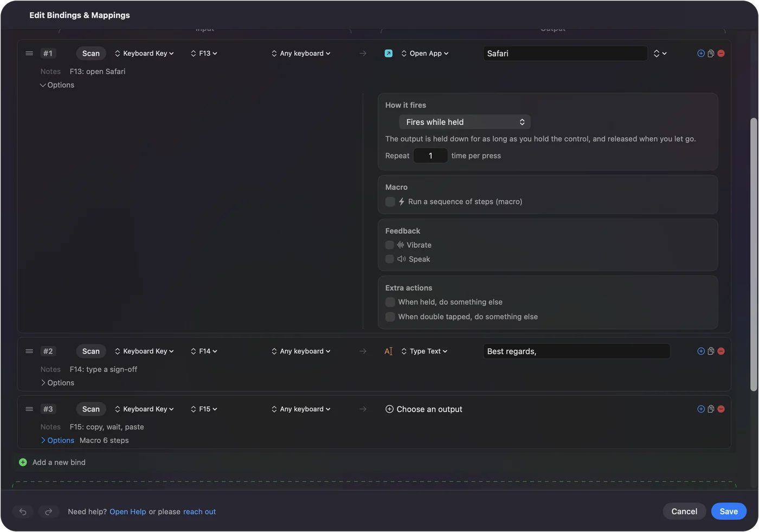This screenshot has width=759, height=532.
Task: Check When held, do something else
Action: pos(390,302)
